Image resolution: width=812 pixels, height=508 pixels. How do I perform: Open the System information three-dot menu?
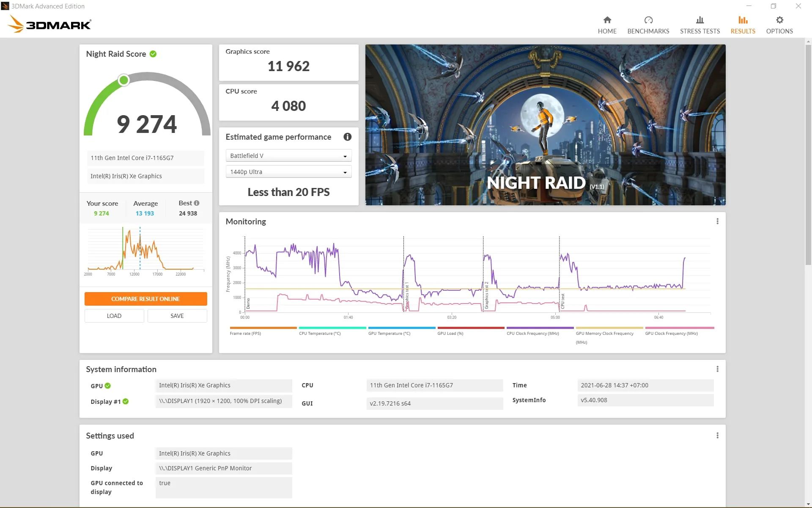click(717, 369)
